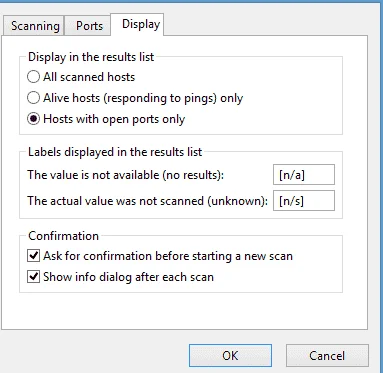Cancel the preferences dialog
The width and height of the screenshot is (383, 373).
pyautogui.click(x=327, y=356)
